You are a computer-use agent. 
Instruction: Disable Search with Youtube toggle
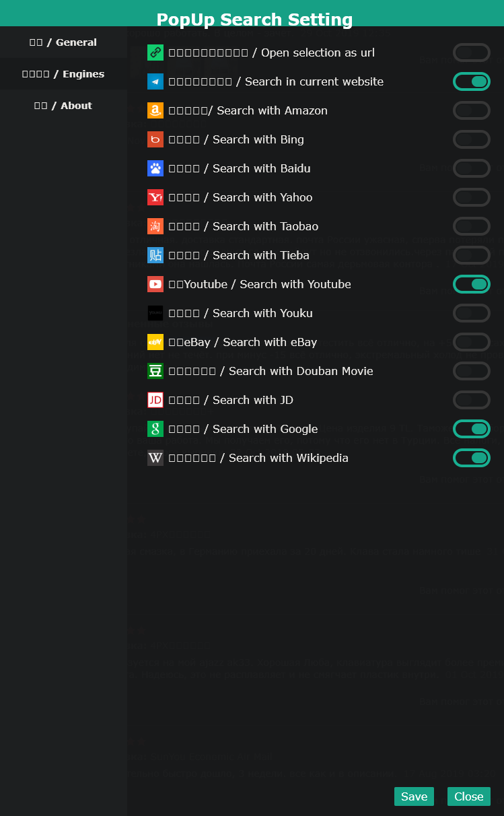[472, 284]
